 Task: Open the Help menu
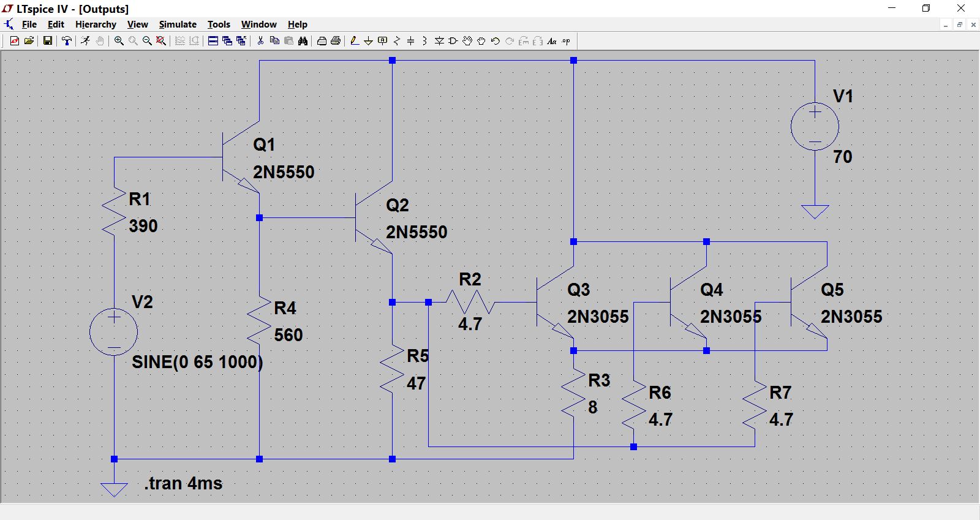pyautogui.click(x=298, y=24)
